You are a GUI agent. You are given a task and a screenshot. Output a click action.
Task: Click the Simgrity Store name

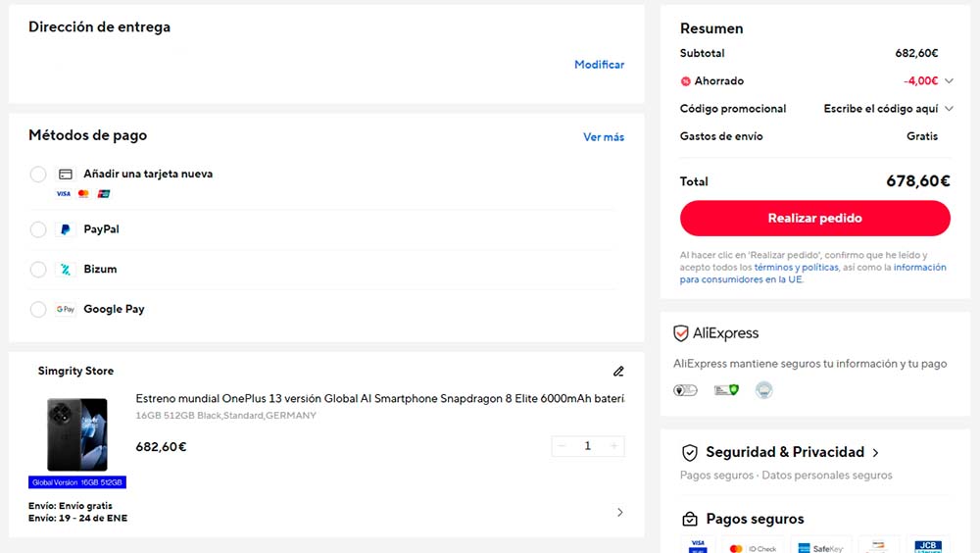click(x=75, y=371)
